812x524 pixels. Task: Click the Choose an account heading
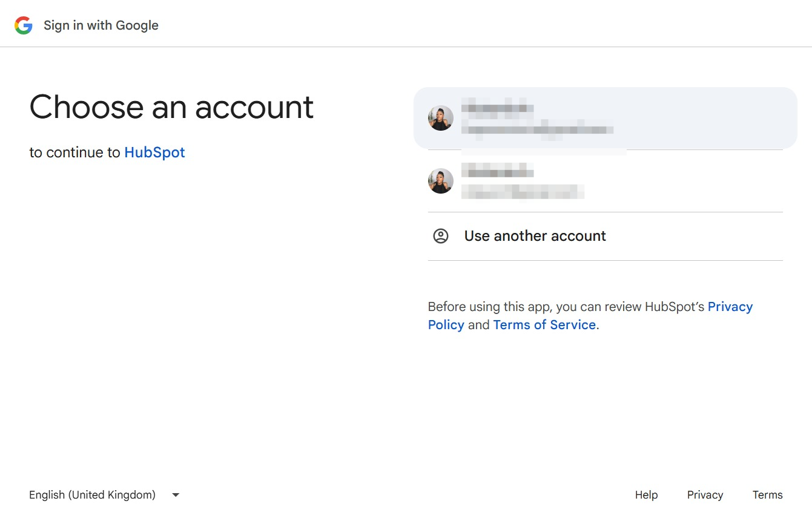(171, 107)
